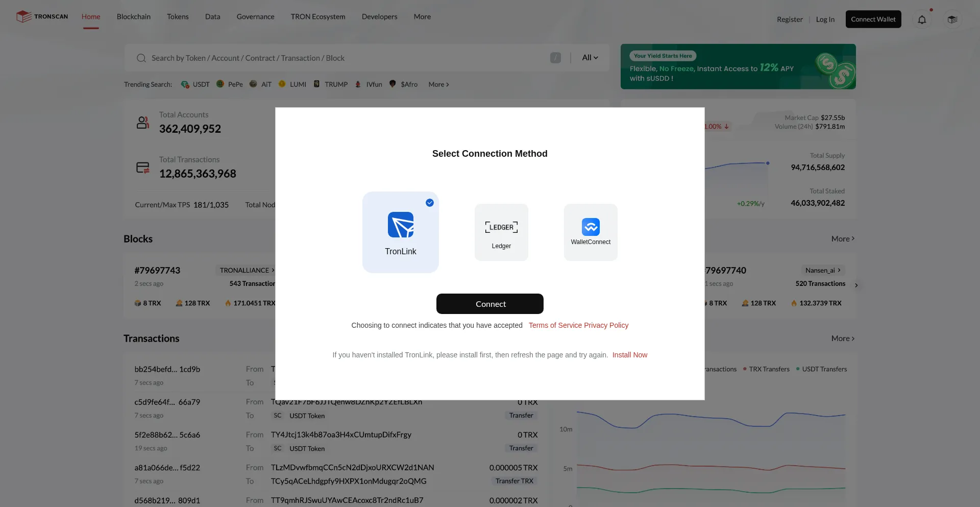Click flame icon beside 132.3739 TRX
Viewport: 980px width, 507px height.
click(x=794, y=303)
